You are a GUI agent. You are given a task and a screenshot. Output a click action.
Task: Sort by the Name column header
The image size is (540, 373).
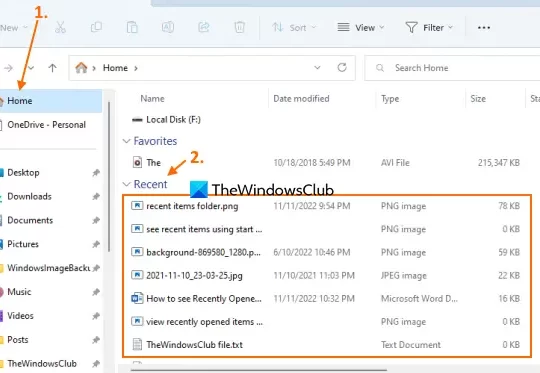pyautogui.click(x=152, y=99)
